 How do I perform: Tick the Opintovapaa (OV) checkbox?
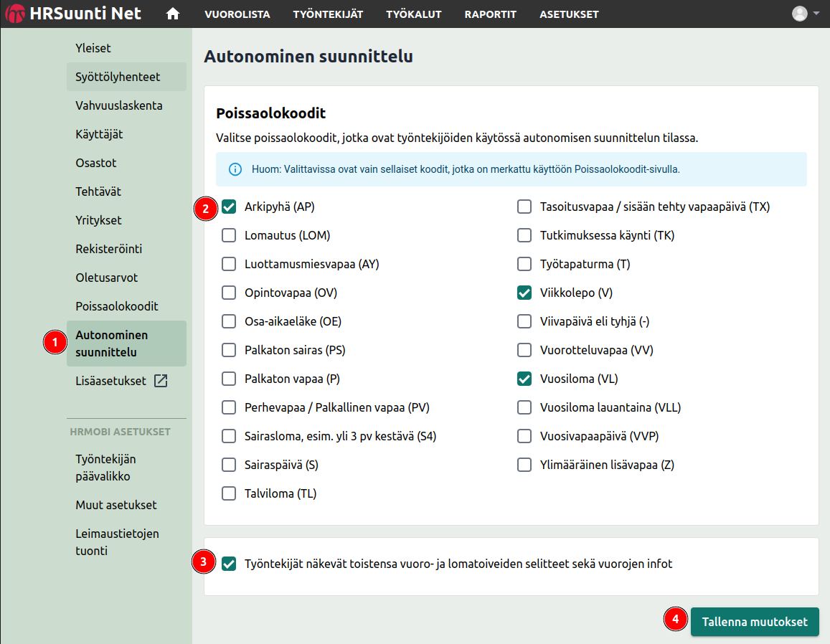point(229,293)
